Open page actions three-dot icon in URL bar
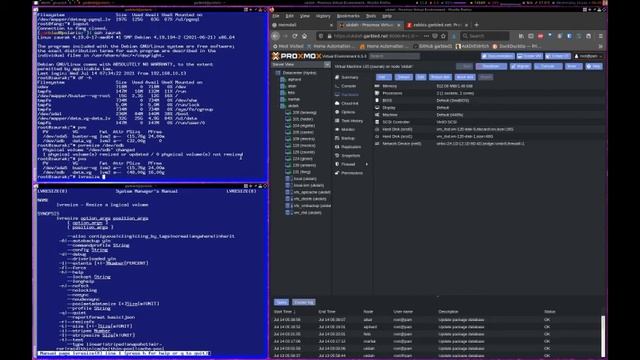 point(426,36)
